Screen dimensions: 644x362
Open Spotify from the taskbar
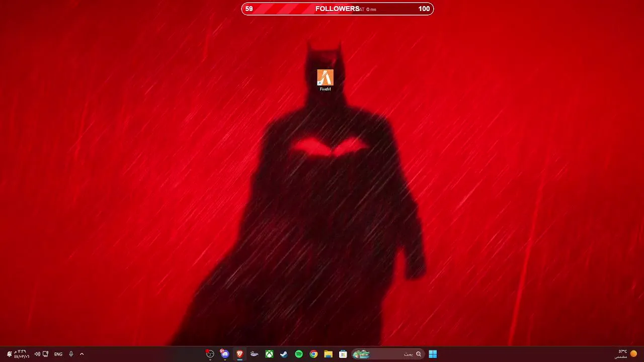[x=299, y=354]
